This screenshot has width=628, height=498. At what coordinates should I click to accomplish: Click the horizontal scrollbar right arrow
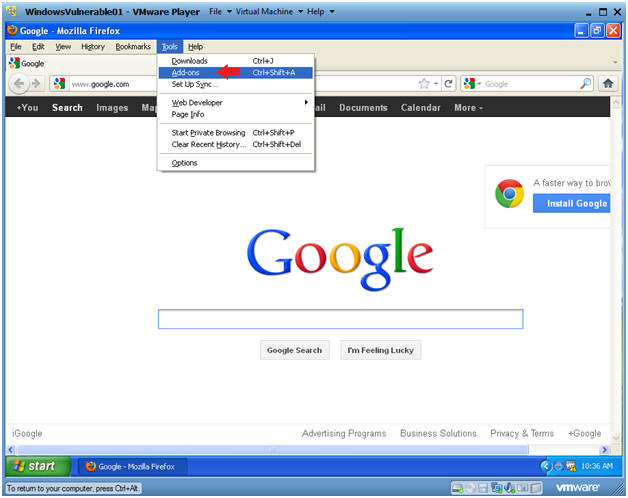604,450
